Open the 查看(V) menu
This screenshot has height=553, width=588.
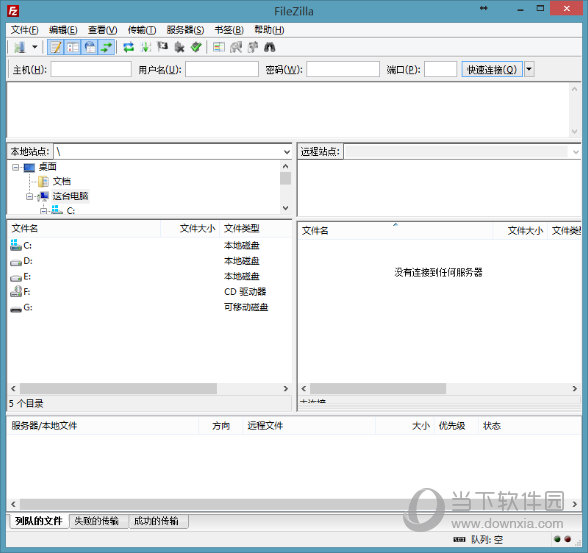click(102, 30)
